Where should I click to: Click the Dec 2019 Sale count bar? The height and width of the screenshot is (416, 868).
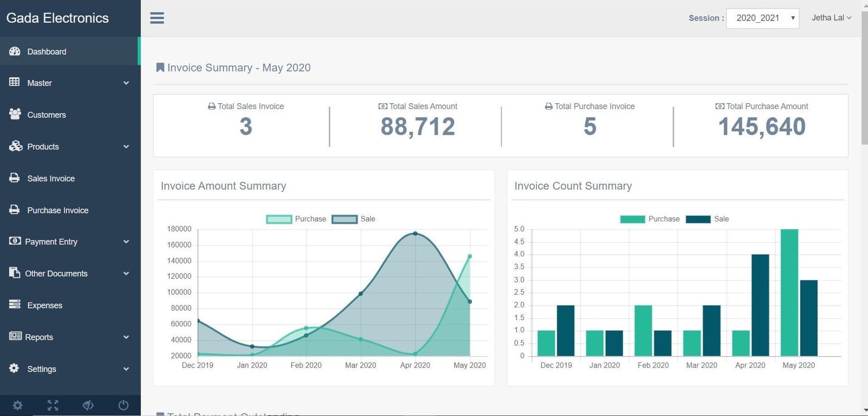click(x=565, y=331)
